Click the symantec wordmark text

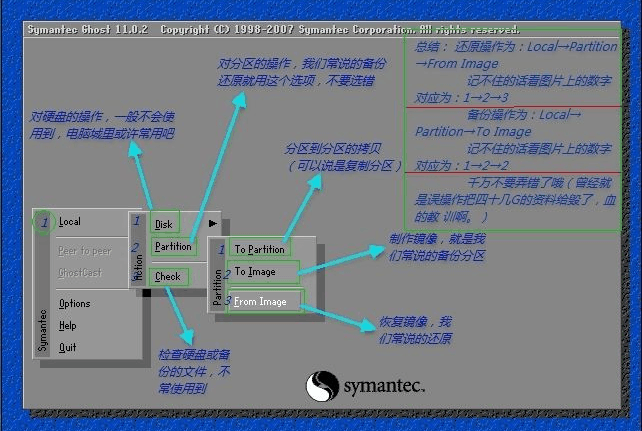(384, 386)
